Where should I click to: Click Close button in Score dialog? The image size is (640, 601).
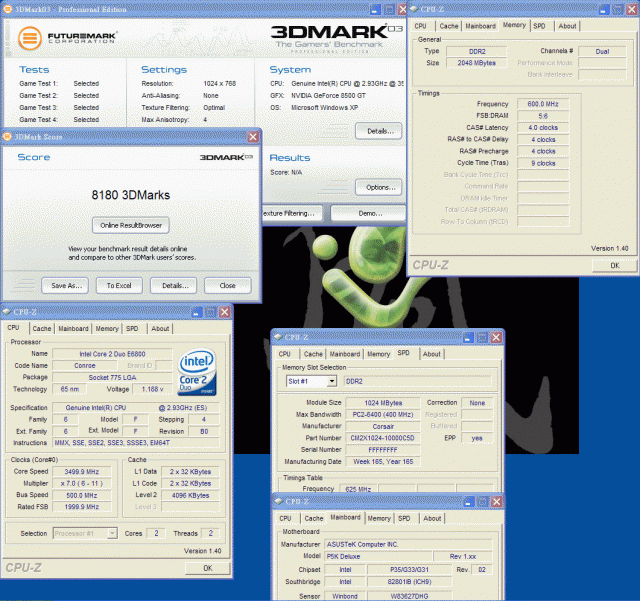[x=227, y=285]
